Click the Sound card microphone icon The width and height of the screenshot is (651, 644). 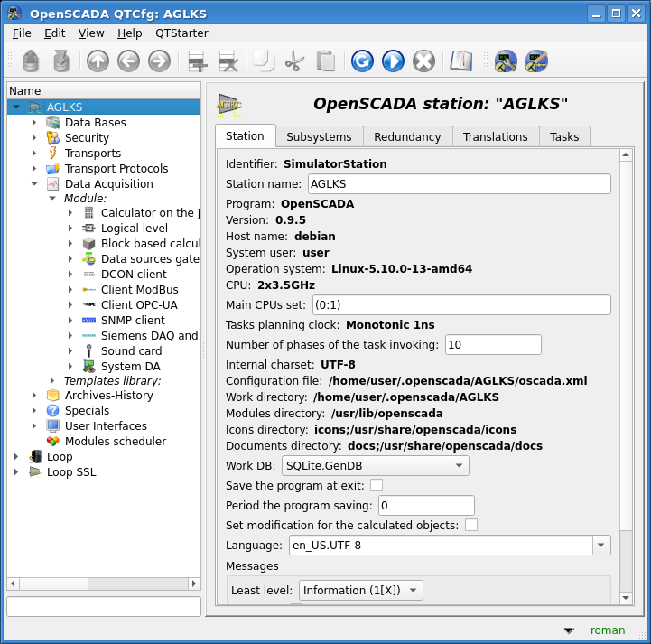[x=88, y=350]
